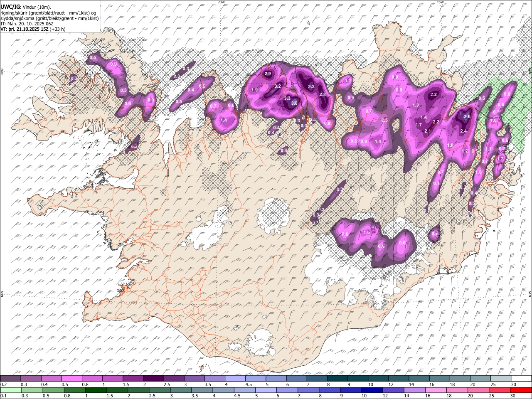The image size is (532, 399).
Task: Select the 2.8 value on the map
Action: [323, 95]
